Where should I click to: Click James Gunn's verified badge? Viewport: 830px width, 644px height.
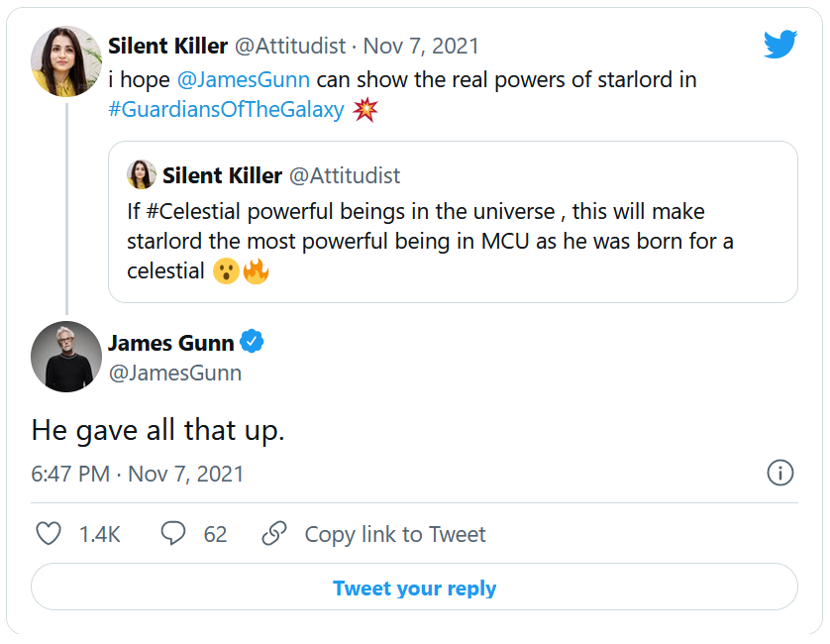point(254,343)
